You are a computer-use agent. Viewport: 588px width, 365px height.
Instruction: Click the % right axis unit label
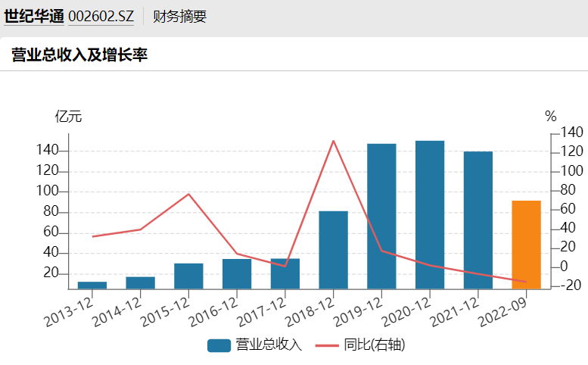(x=550, y=117)
